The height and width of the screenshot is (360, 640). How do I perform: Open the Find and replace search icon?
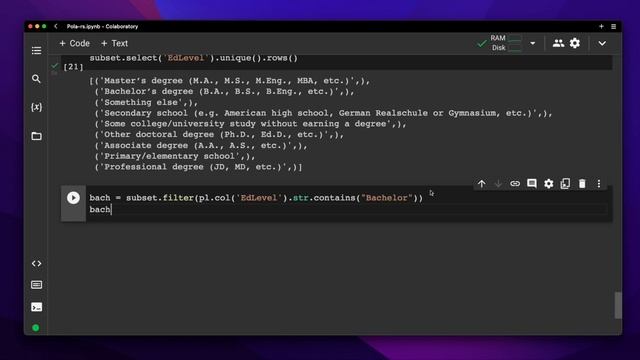[36, 79]
